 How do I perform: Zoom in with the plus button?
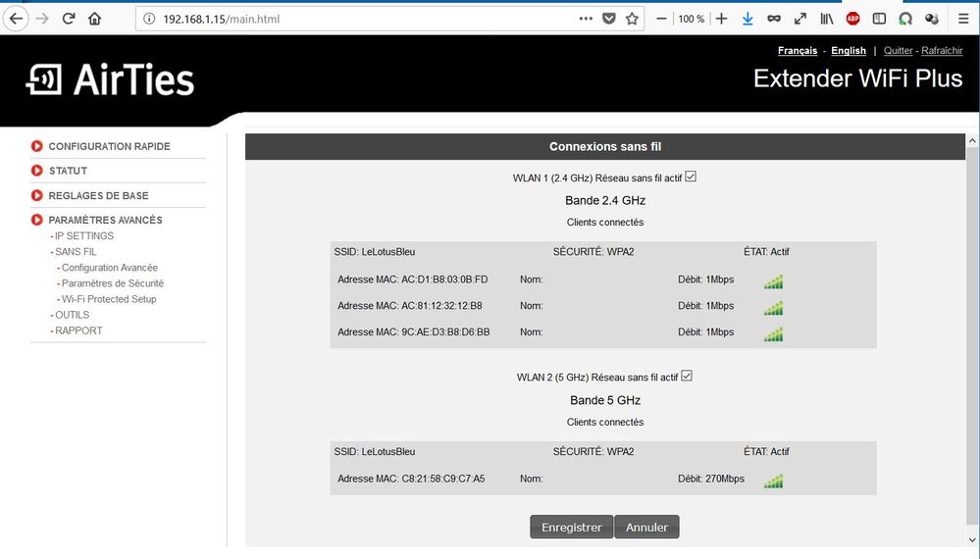721,19
